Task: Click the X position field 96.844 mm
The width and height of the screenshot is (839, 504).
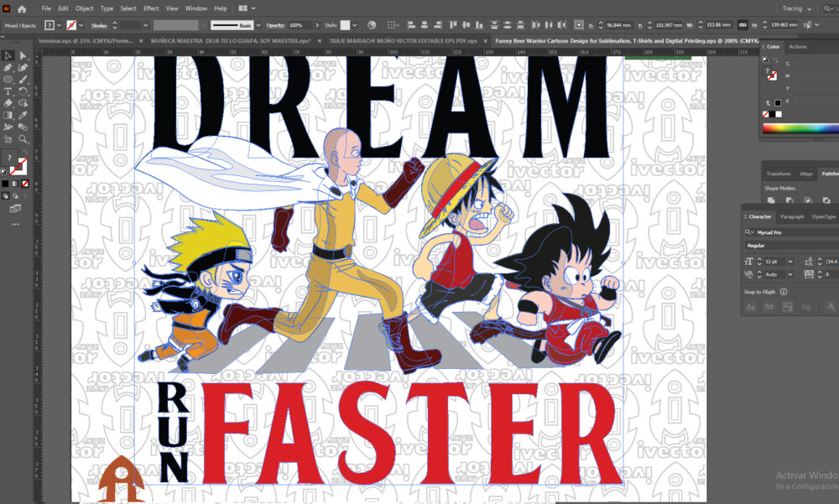Action: click(618, 25)
